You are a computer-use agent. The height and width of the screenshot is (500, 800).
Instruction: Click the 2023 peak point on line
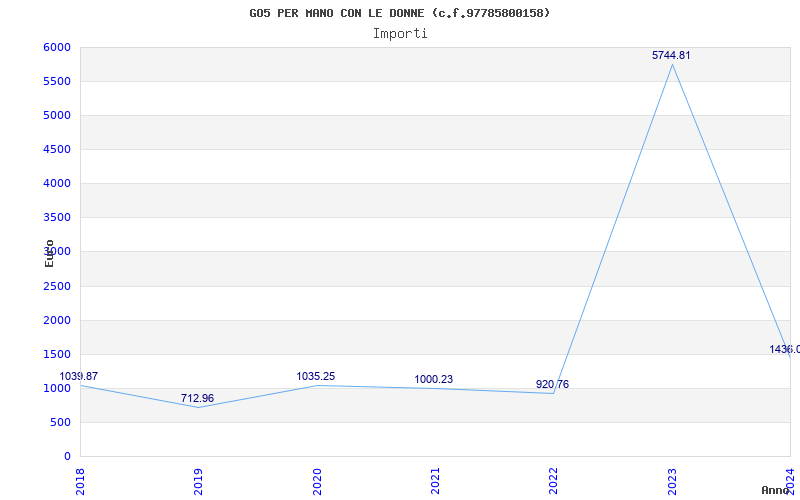click(x=672, y=65)
